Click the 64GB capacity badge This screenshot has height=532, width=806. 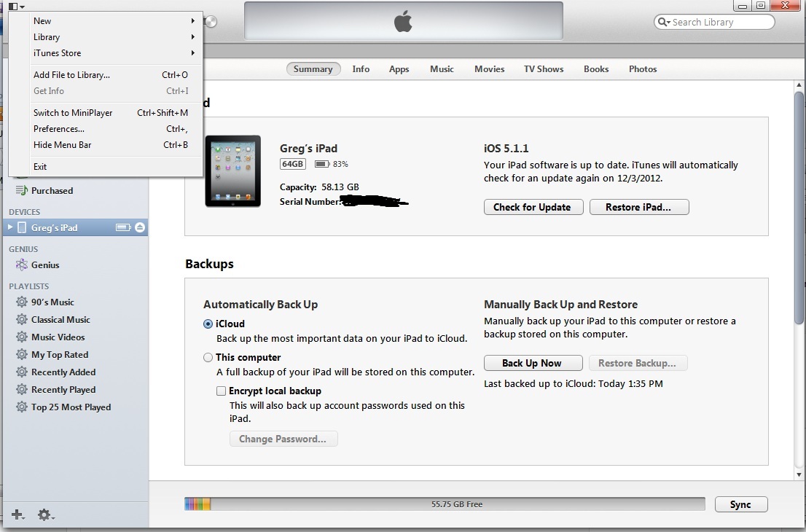[x=293, y=164]
